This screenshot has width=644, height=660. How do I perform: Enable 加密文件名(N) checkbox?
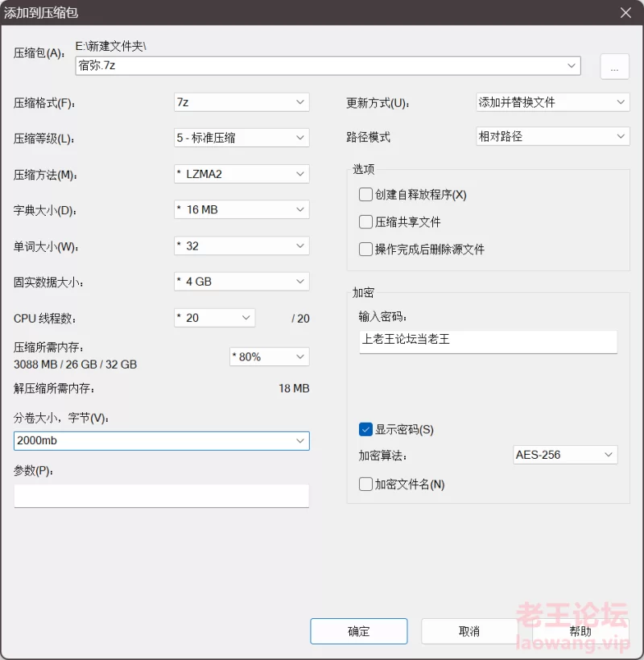point(365,484)
